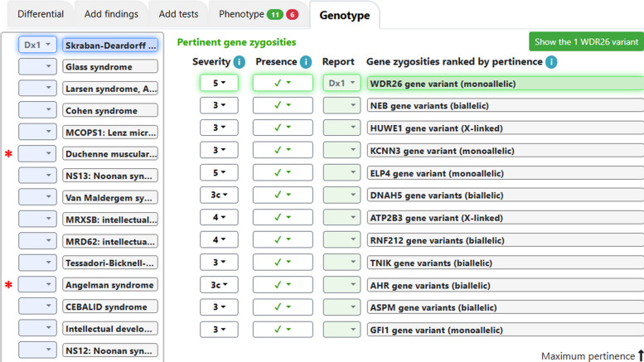
Task: Select CEBALID syndrome entry
Action: 110,306
